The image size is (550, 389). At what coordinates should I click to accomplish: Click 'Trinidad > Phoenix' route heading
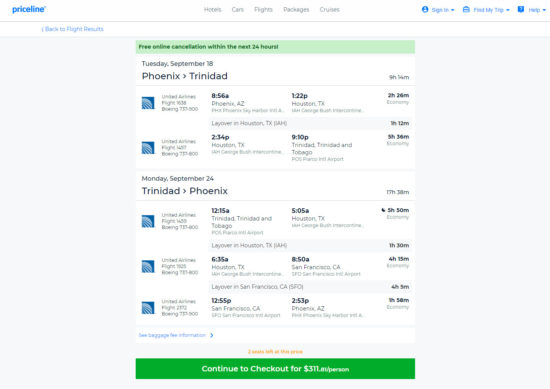(x=185, y=191)
